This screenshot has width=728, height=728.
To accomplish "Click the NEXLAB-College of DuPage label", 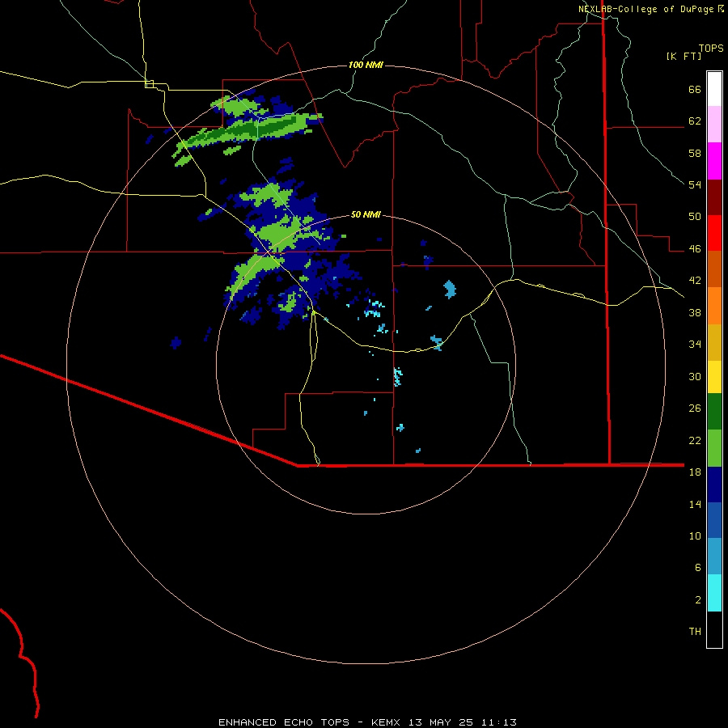I will coord(645,9).
